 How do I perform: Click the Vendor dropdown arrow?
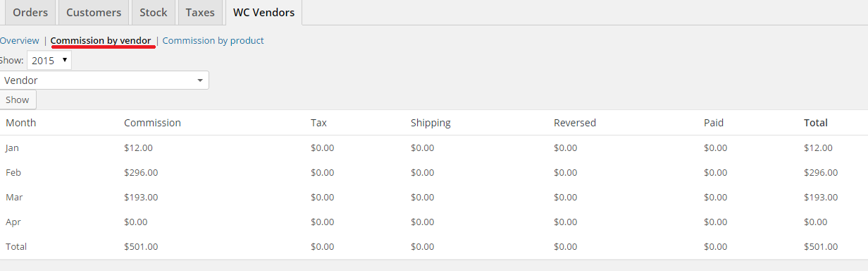pos(200,80)
